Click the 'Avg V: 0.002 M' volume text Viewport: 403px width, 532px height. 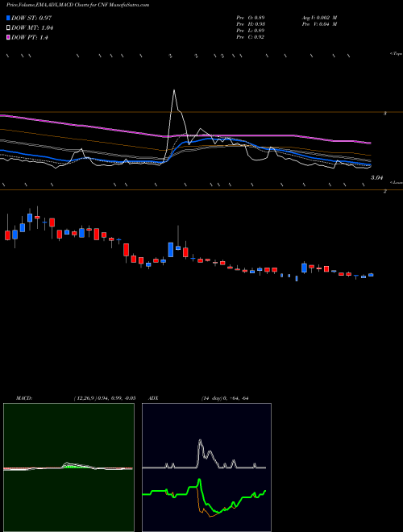(319, 18)
